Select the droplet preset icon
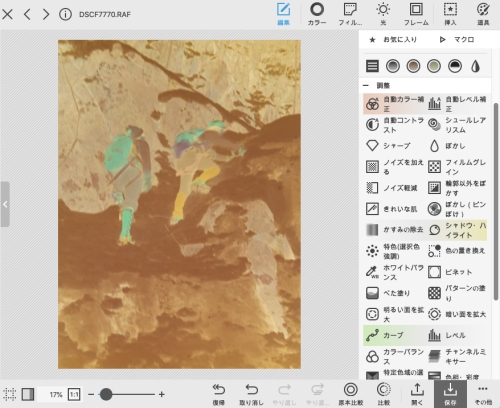Viewport: 500px width, 408px height. [475, 66]
